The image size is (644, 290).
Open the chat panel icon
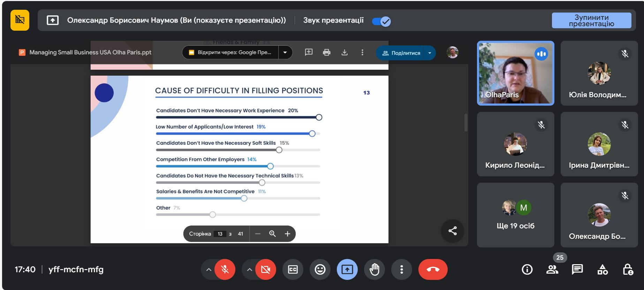click(577, 269)
